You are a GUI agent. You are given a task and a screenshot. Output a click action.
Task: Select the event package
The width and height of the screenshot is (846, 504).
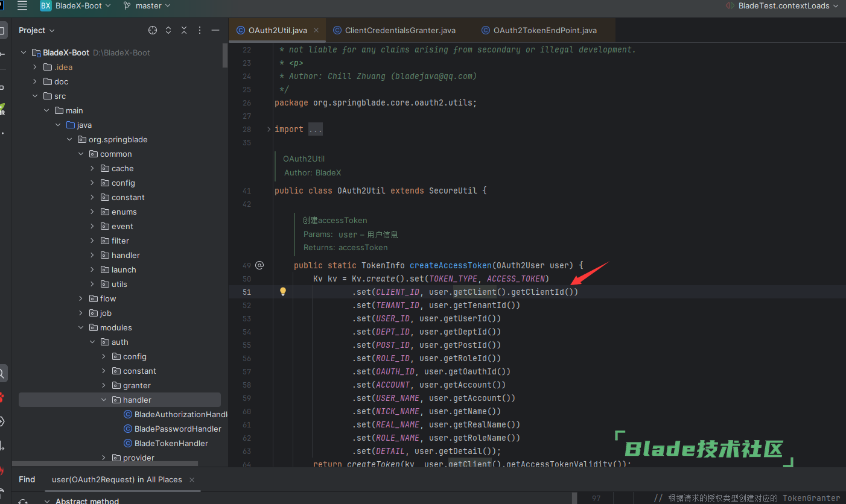point(122,226)
